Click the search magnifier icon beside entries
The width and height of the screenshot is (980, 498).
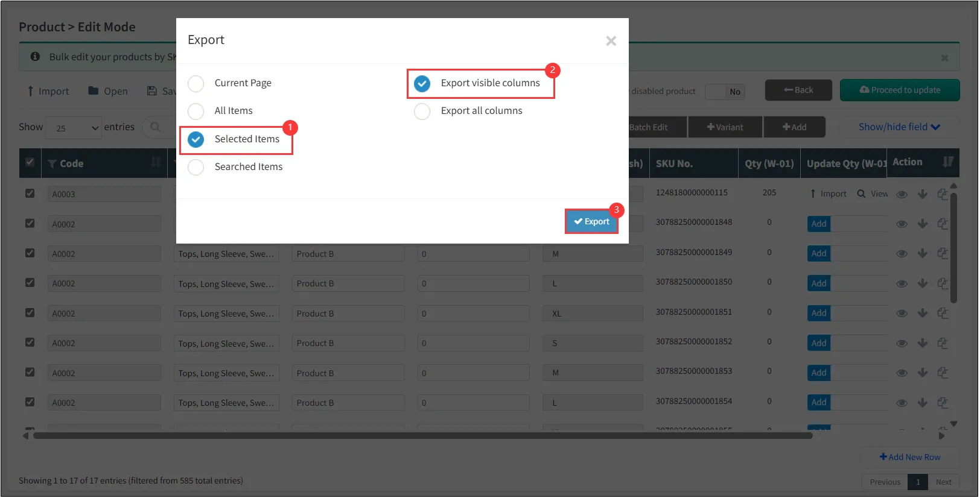coord(155,127)
